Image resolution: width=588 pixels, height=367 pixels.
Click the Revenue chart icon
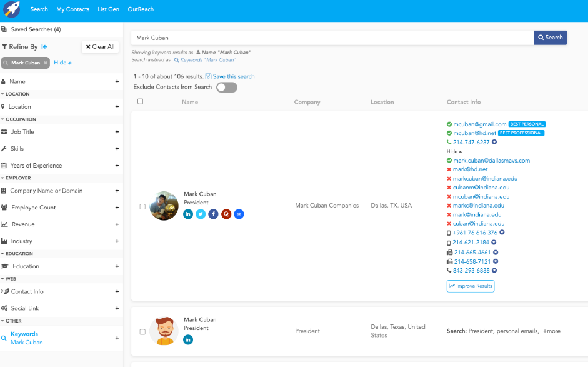4,224
